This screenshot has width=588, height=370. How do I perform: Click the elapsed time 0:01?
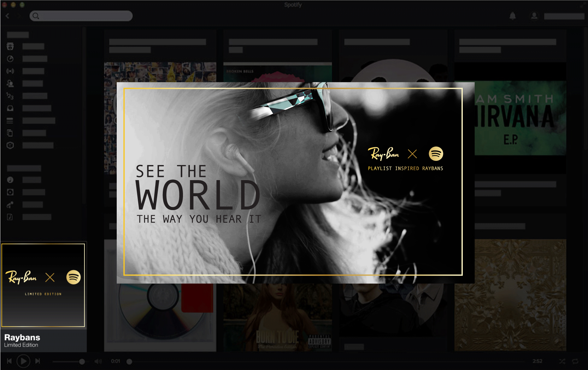115,361
